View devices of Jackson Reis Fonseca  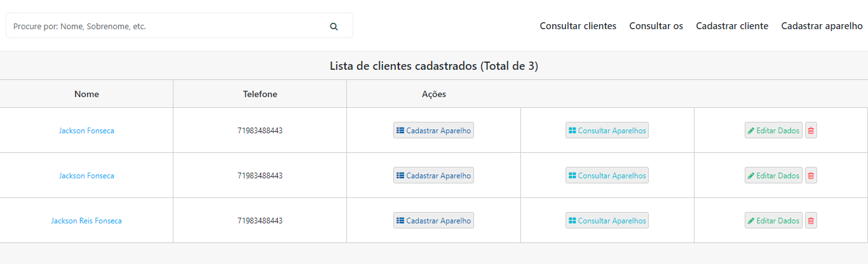pos(607,221)
